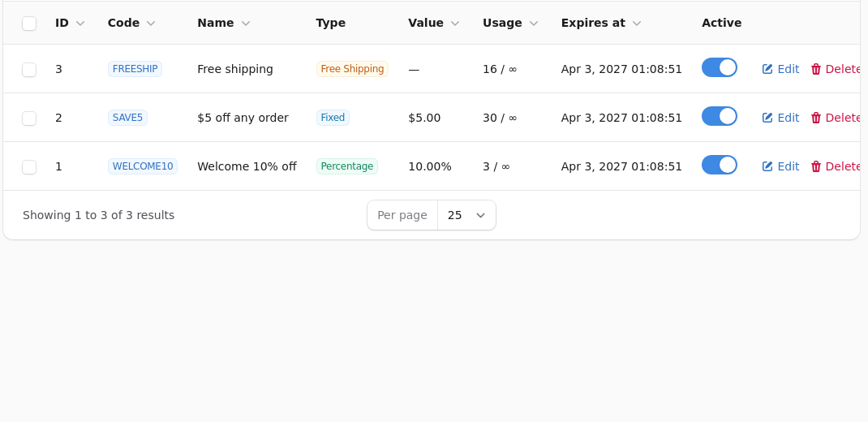Click the value '10.00%'
This screenshot has width=868, height=422.
tap(430, 166)
